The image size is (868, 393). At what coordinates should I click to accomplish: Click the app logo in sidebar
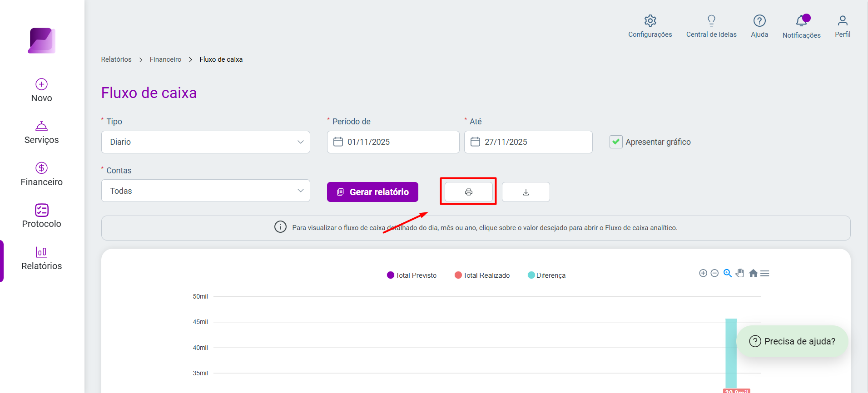coord(42,40)
